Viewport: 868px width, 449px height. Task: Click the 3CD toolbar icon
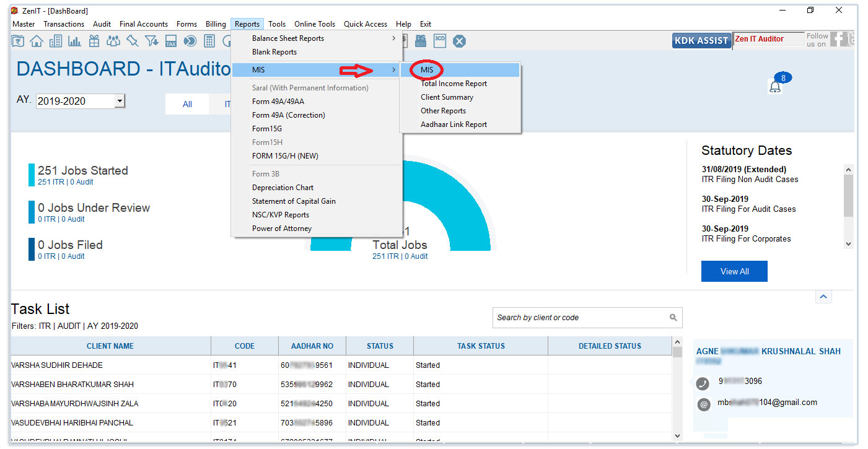point(439,41)
